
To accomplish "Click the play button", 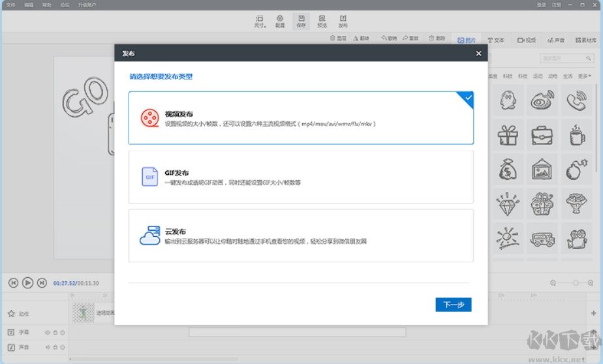I will (27, 283).
